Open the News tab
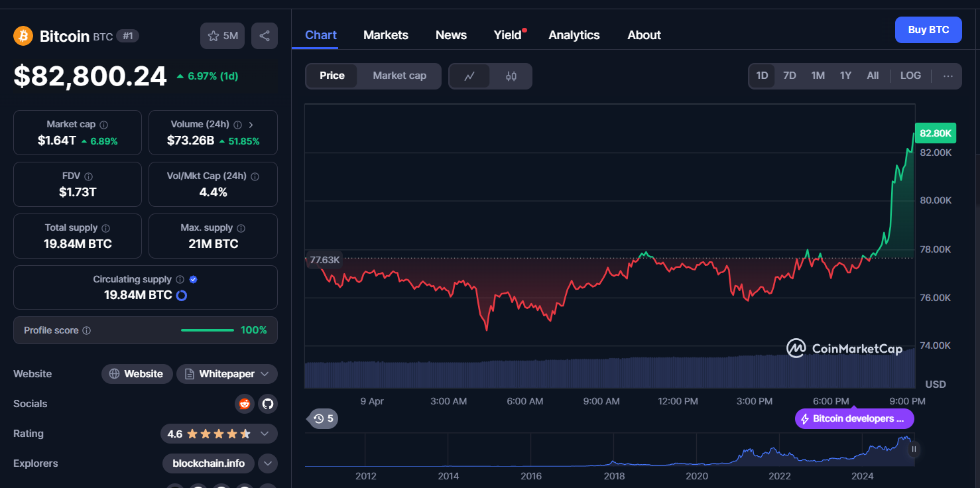Image resolution: width=980 pixels, height=488 pixels. pos(451,35)
